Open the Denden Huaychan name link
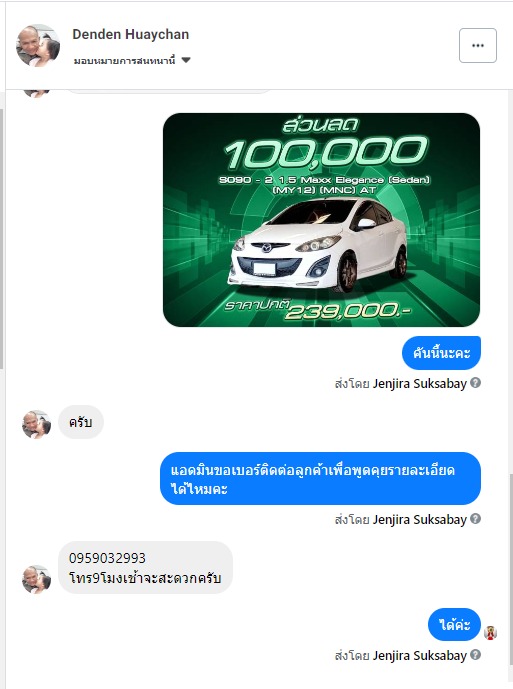The height and width of the screenshot is (689, 513). (131, 34)
